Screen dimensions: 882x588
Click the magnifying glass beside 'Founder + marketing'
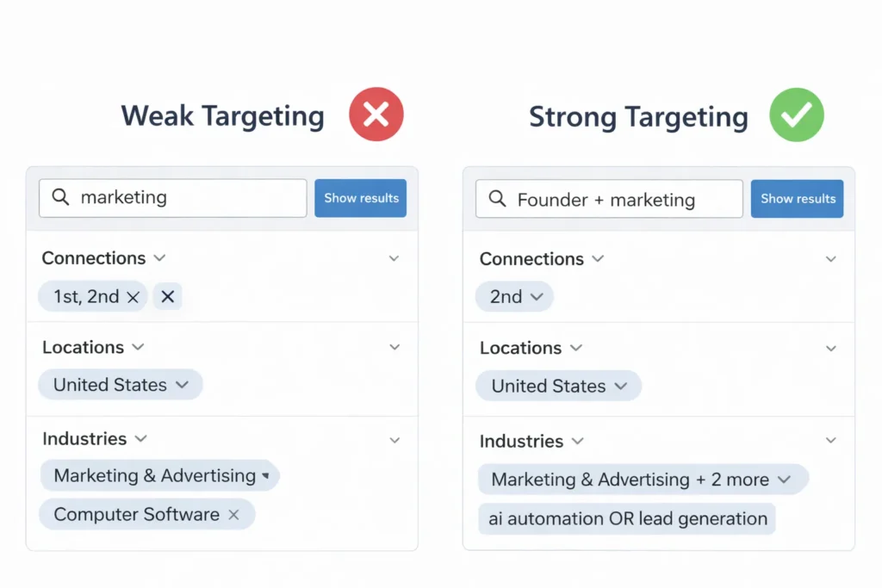(497, 199)
